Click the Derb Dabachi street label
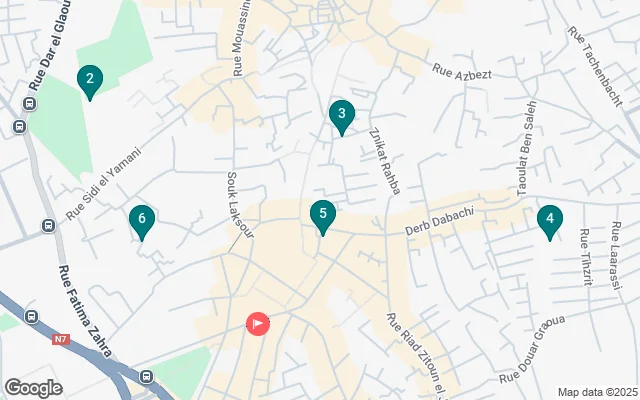Image resolution: width=640 pixels, height=400 pixels. pos(440,221)
